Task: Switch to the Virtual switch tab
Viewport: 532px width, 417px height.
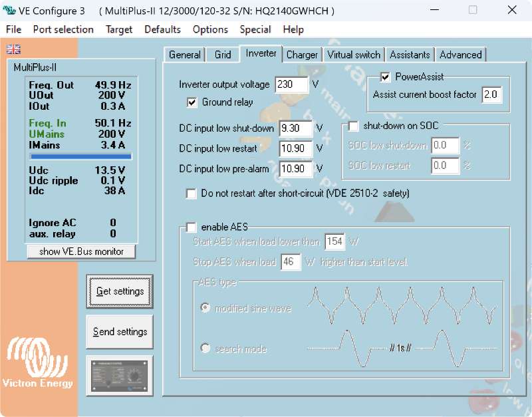Action: (x=354, y=55)
